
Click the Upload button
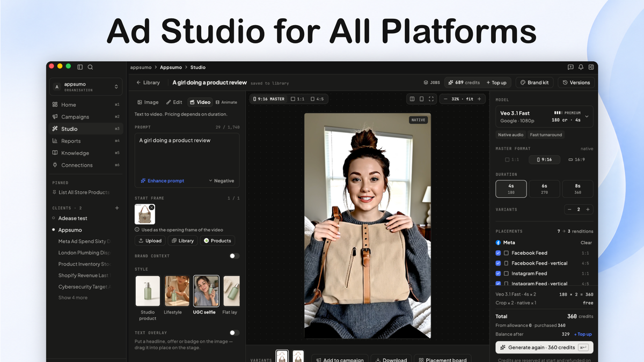tap(150, 241)
